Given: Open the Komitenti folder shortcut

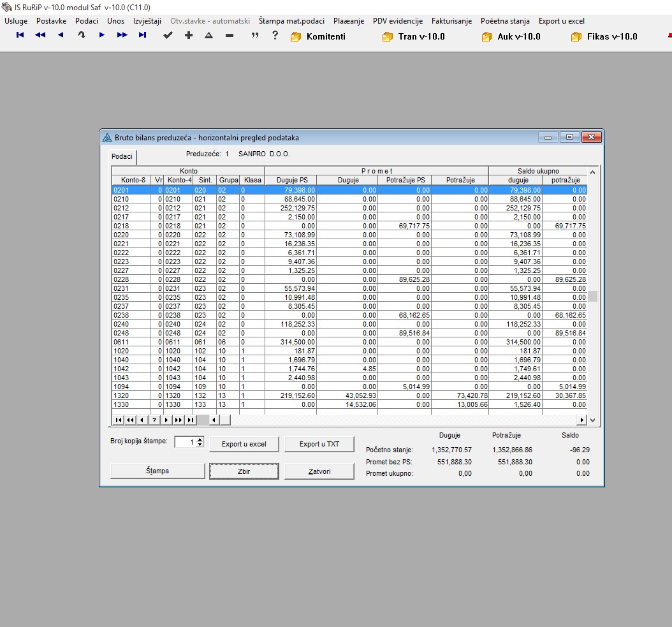Looking at the screenshot, I should (x=318, y=36).
